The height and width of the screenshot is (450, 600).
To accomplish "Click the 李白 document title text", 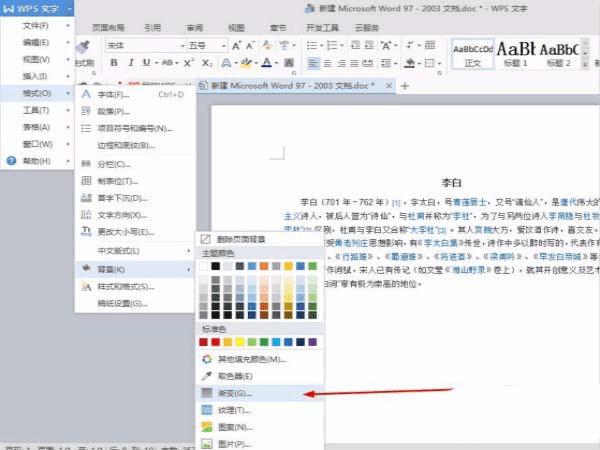I will click(x=452, y=183).
